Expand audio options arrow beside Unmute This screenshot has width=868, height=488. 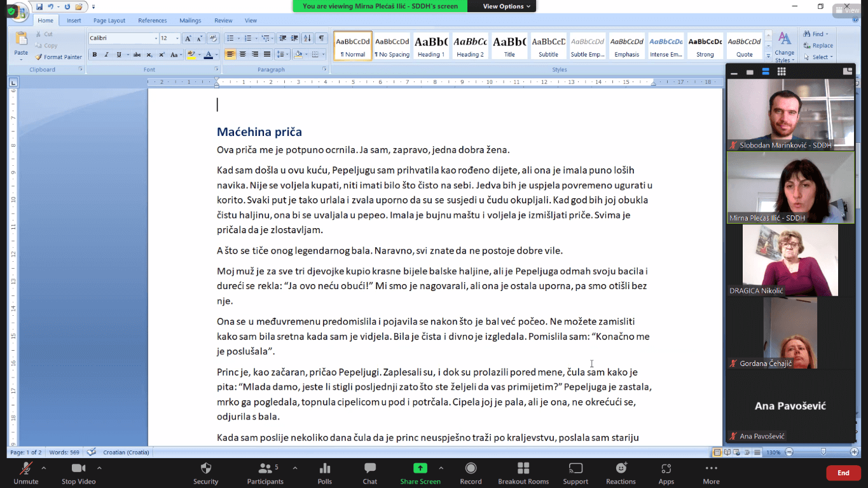point(43,468)
